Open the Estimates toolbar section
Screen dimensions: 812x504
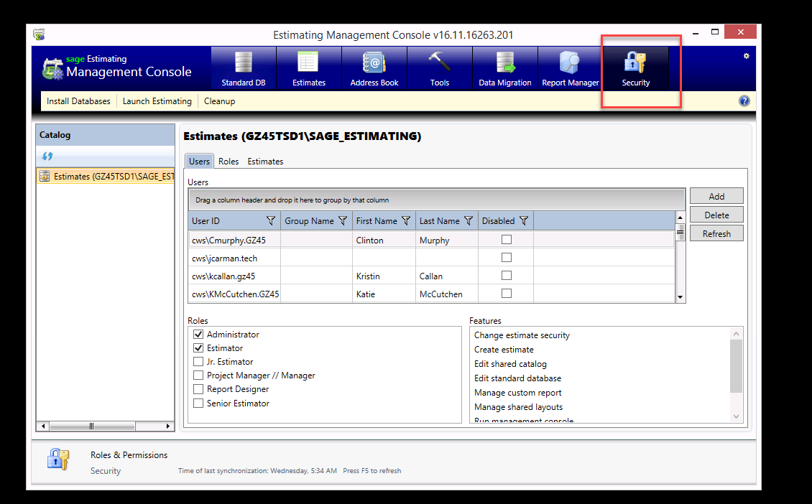pos(309,68)
